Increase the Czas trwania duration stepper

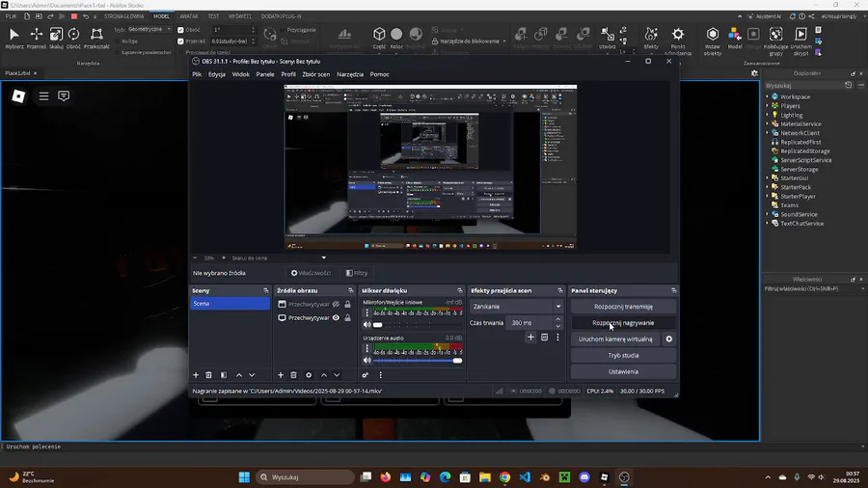coord(558,319)
